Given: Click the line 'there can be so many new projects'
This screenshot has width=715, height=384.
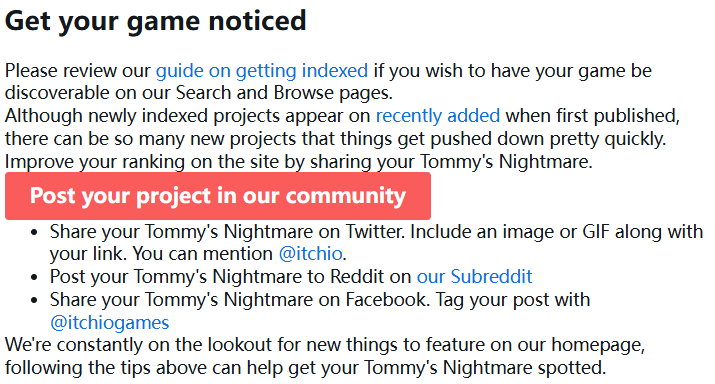Looking at the screenshot, I should tap(336, 139).
